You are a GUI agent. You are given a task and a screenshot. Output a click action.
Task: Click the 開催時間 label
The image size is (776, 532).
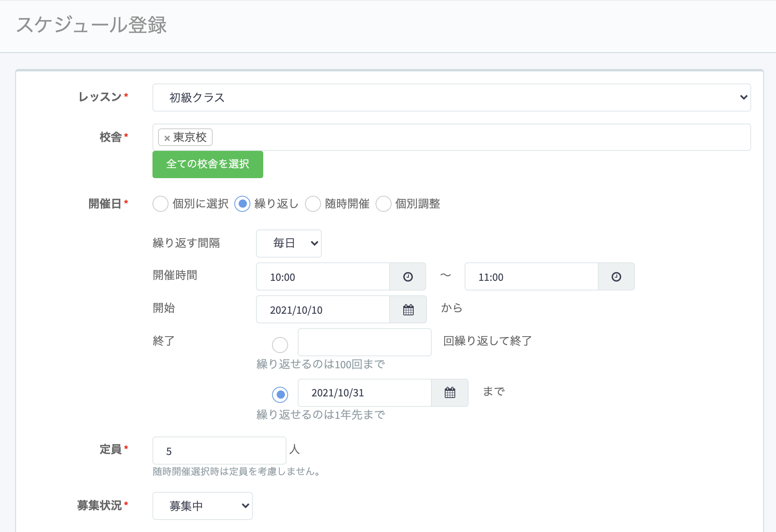pos(175,275)
